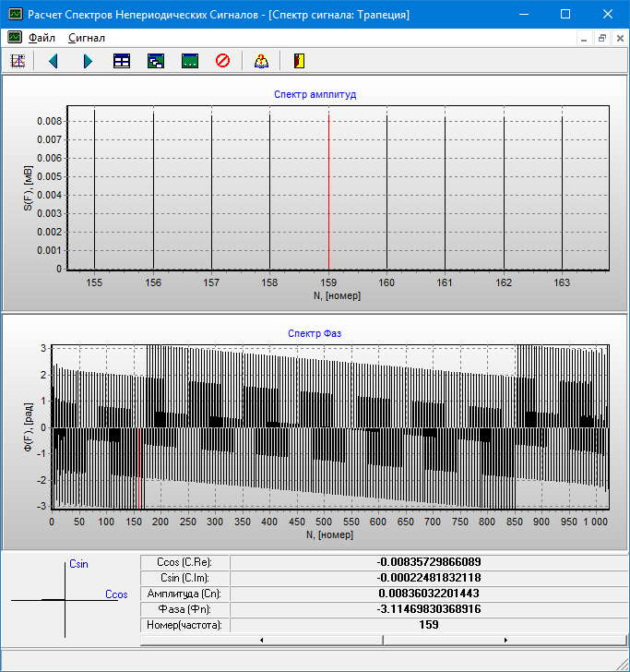The height and width of the screenshot is (672, 630).
Task: Click the Номер(частота) row label
Action: pos(184,625)
